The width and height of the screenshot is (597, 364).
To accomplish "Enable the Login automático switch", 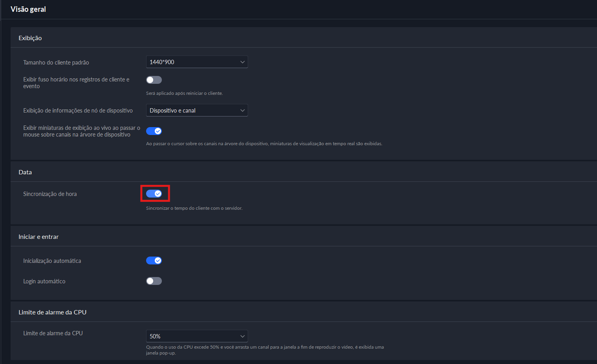I will tap(154, 281).
